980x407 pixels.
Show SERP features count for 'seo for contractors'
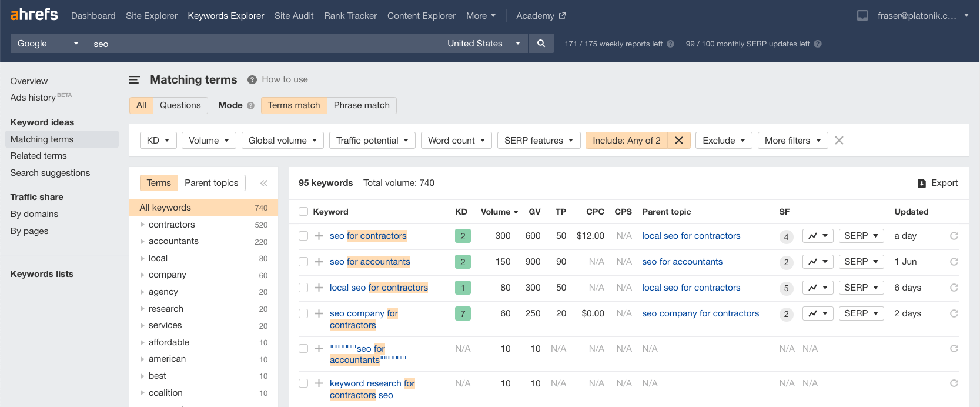click(x=786, y=237)
